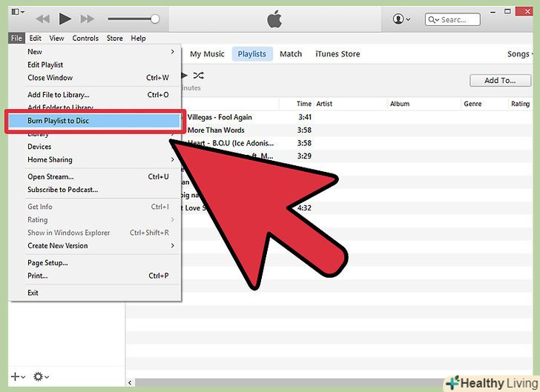Select the song More Than Words
This screenshot has height=392, width=540.
217,130
